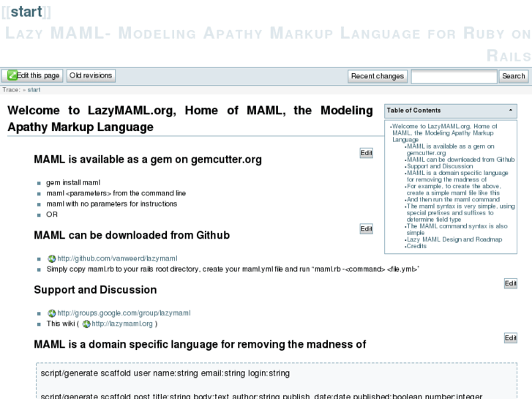Focus the search text field
The image size is (532, 399).
tap(454, 76)
